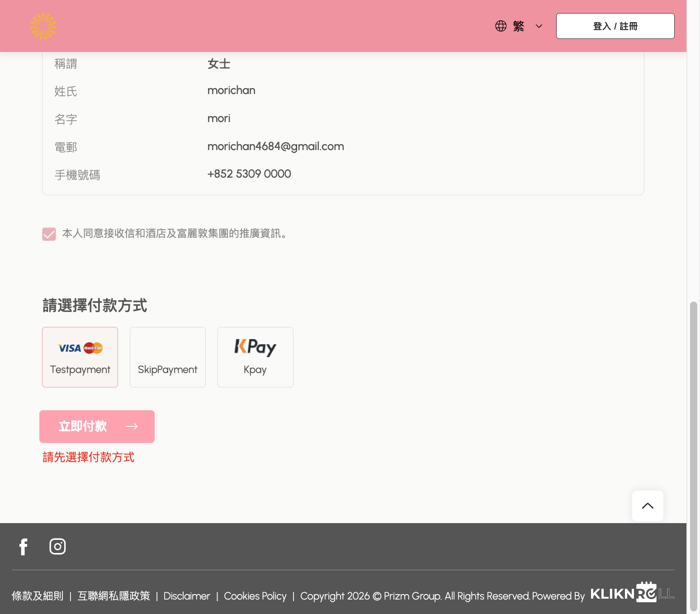Click the 稱謂 label
The width and height of the screenshot is (700, 614).
66,64
